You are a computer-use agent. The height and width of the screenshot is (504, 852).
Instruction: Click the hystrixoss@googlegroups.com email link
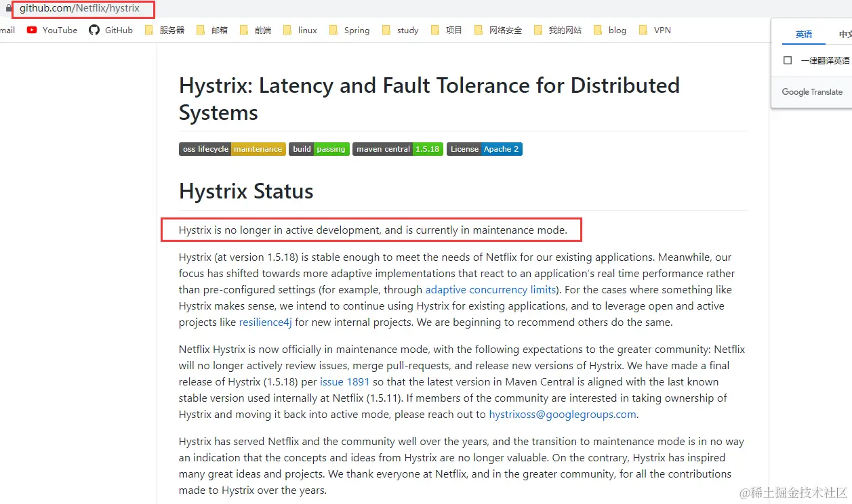[x=563, y=414]
